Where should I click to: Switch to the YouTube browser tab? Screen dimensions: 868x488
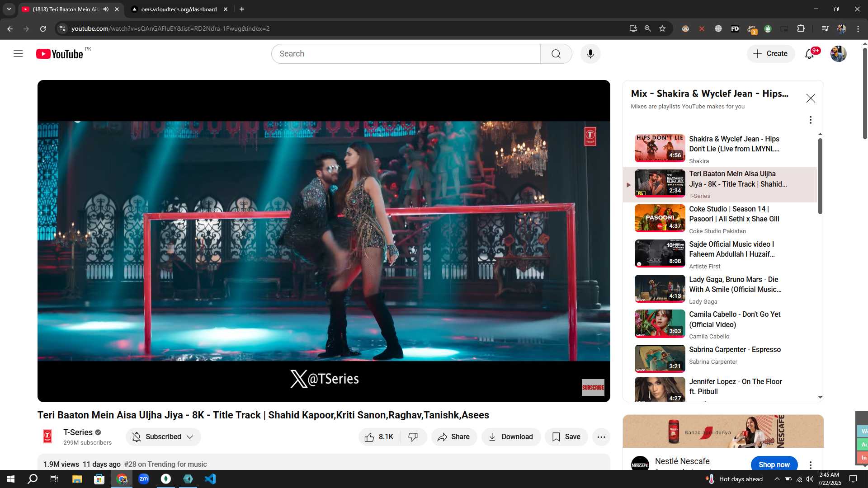(x=66, y=9)
